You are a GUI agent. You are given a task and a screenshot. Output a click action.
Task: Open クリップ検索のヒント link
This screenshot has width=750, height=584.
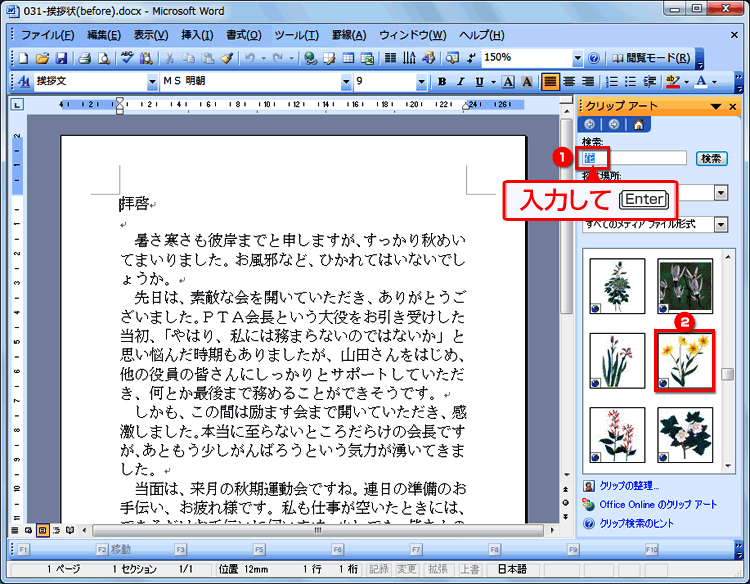[636, 523]
